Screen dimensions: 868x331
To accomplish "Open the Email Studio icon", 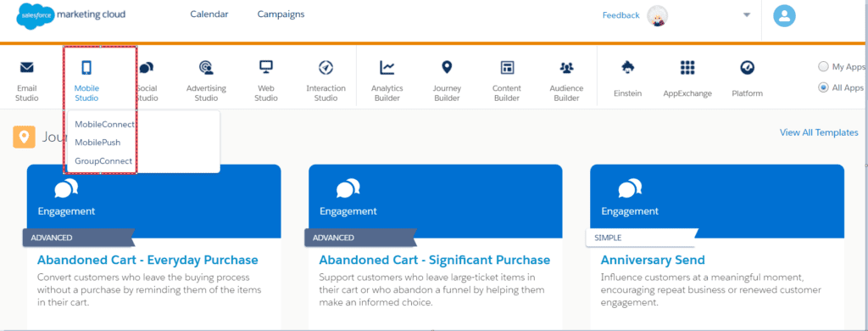I will [26, 68].
